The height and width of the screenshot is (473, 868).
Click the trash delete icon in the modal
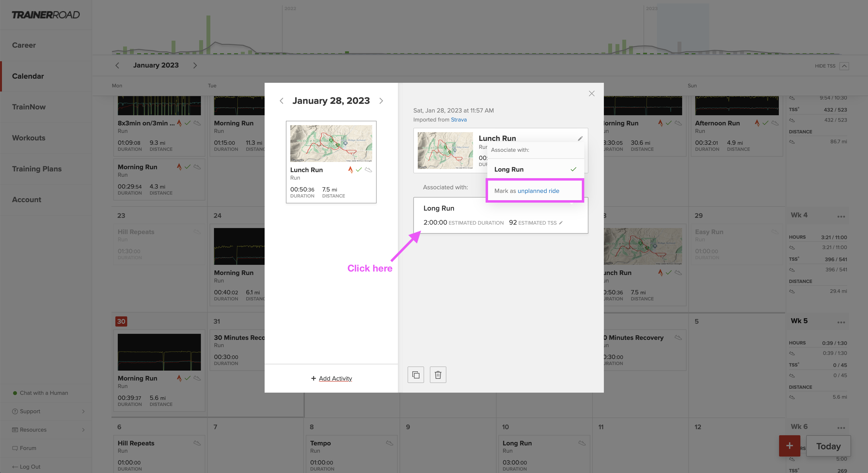tap(438, 375)
